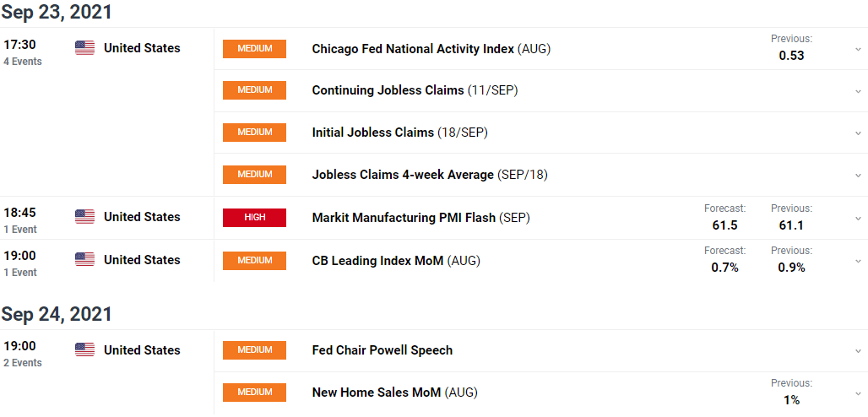Select the Sep 23, 2021 date header
Screen dimensions: 868x417
pyautogui.click(x=57, y=11)
